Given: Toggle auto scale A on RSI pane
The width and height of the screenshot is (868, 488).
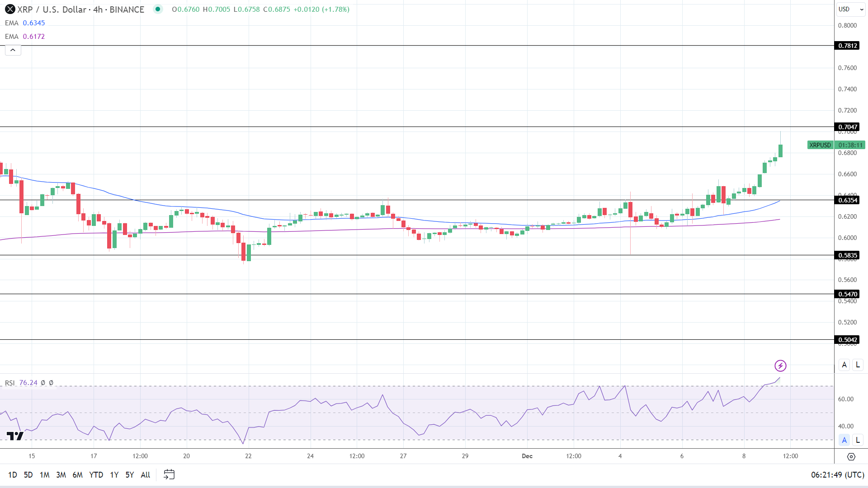Looking at the screenshot, I should (844, 440).
